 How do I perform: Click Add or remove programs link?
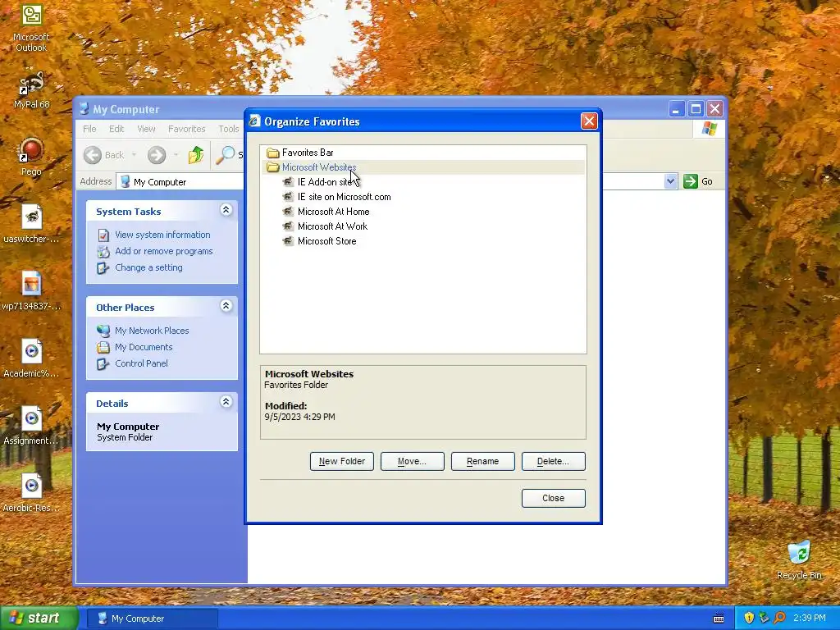[163, 251]
